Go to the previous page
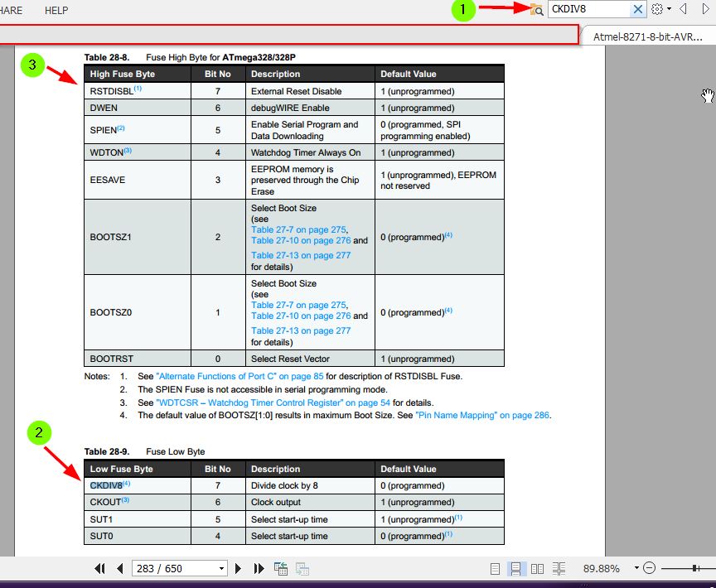716x588 pixels. pyautogui.click(x=120, y=568)
